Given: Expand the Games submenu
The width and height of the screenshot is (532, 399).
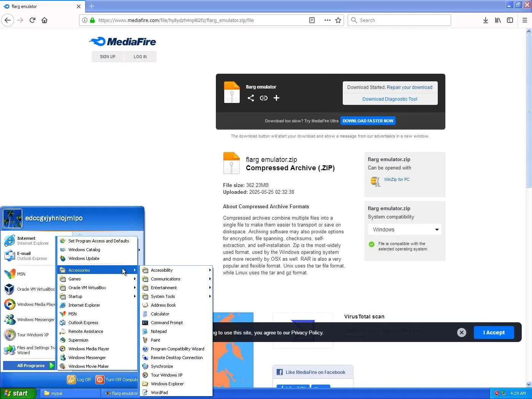Looking at the screenshot, I should (97, 279).
